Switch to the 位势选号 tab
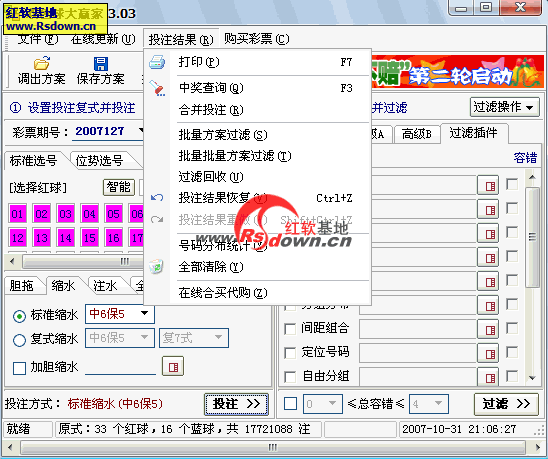The width and height of the screenshot is (548, 459). pyautogui.click(x=99, y=160)
